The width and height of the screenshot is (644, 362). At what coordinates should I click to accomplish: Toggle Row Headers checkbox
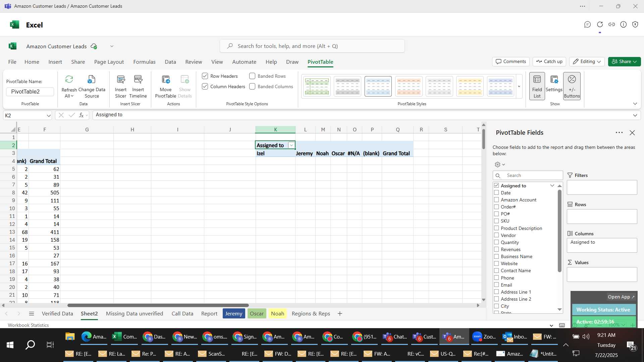(x=205, y=76)
